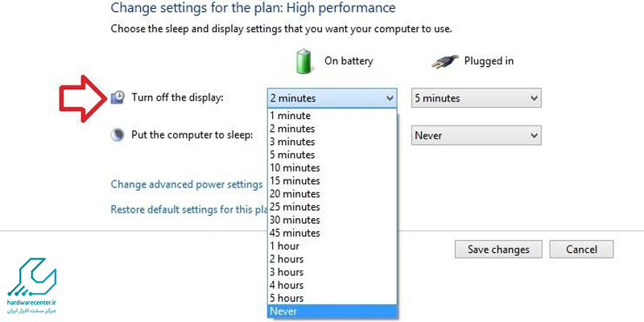
Task: Select Never in the dropdown list
Action: (x=332, y=312)
